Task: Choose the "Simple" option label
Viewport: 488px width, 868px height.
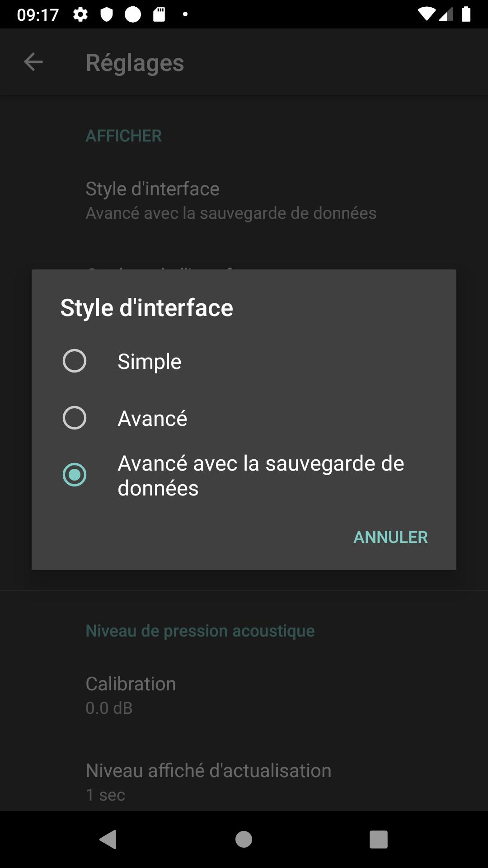Action: (x=150, y=362)
